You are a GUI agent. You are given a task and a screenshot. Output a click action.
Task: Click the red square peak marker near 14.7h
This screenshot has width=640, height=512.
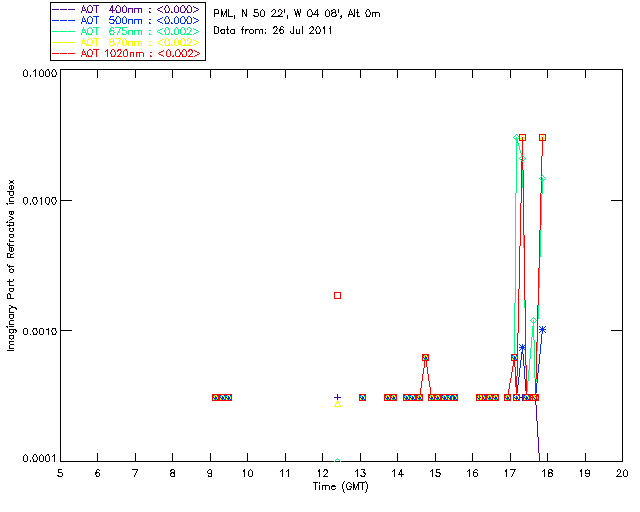425,357
